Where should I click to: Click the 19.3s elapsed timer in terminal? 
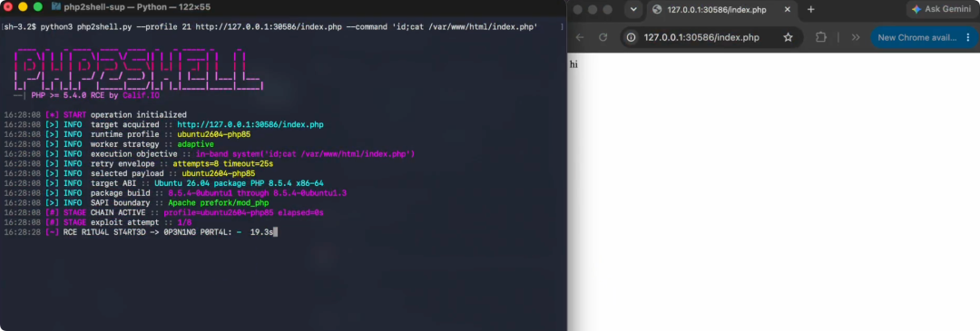pyautogui.click(x=261, y=232)
